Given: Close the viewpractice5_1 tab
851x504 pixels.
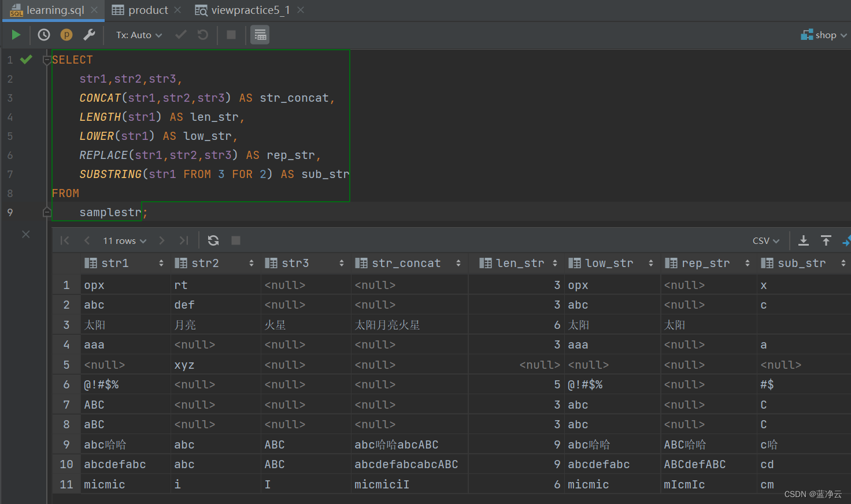Looking at the screenshot, I should (301, 10).
